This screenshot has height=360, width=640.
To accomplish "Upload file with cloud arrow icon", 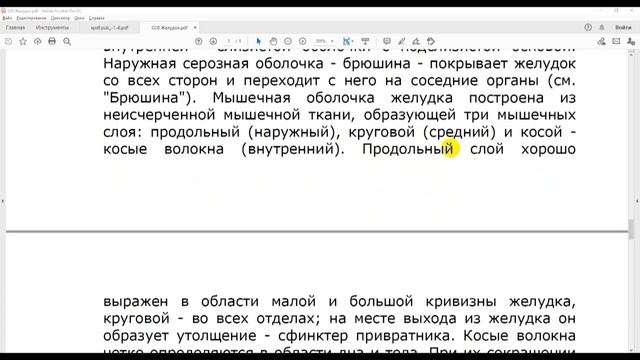I will 38,41.
